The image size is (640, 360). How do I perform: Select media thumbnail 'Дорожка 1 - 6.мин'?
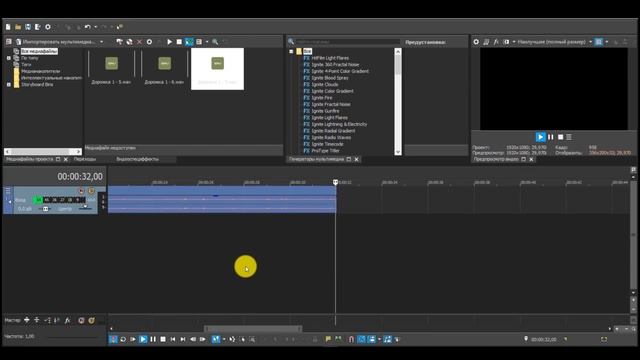(x=164, y=67)
